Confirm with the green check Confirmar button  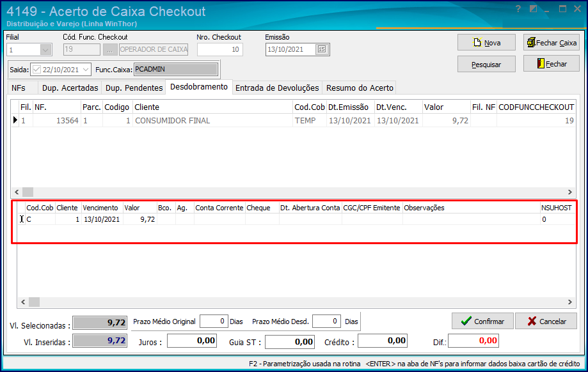click(482, 321)
